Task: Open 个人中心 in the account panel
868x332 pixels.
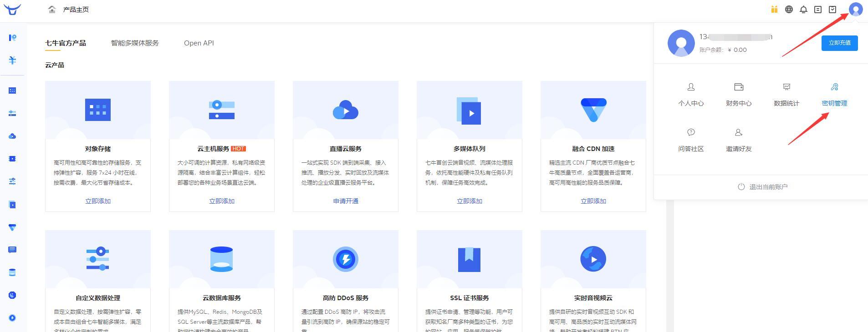Action: coord(691,95)
